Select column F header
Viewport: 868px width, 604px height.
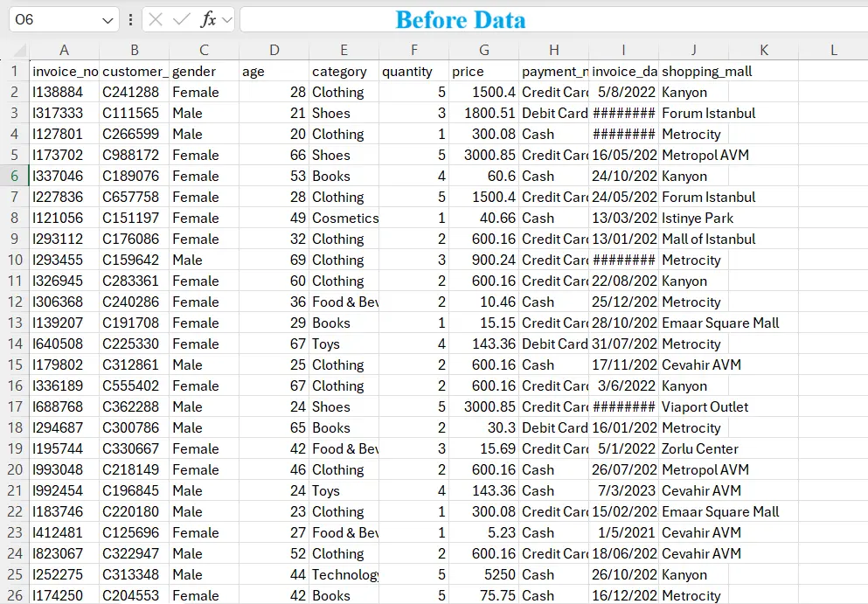(x=413, y=51)
